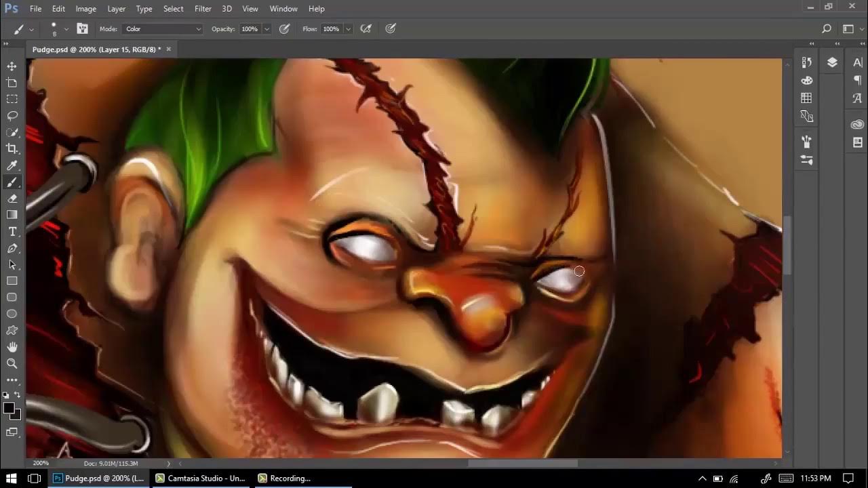This screenshot has width=868, height=488.
Task: Toggle pressure control for brush Size
Action: [x=391, y=29]
